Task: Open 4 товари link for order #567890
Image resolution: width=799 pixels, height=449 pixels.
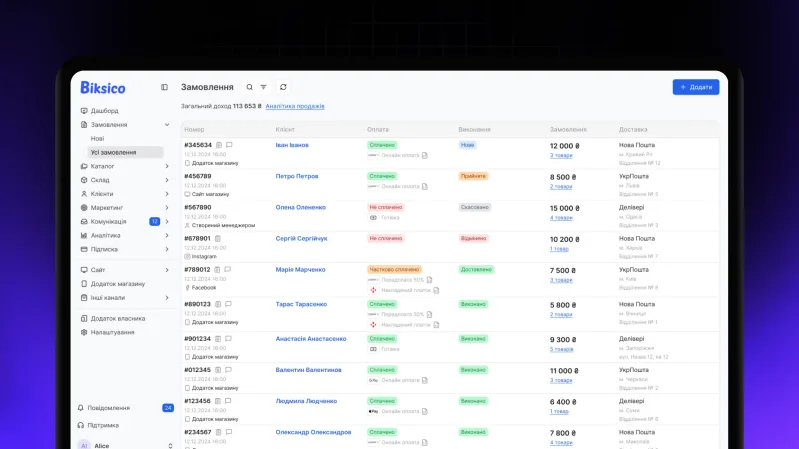Action: [561, 218]
